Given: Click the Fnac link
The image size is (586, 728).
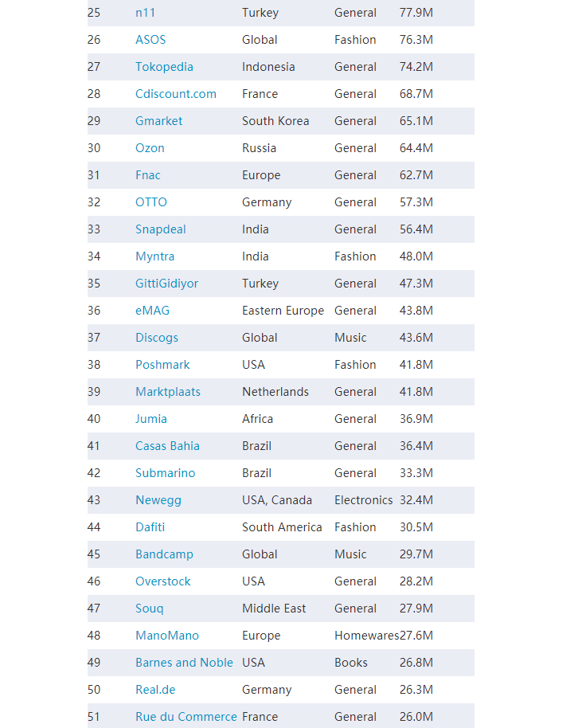Looking at the screenshot, I should (148, 175).
